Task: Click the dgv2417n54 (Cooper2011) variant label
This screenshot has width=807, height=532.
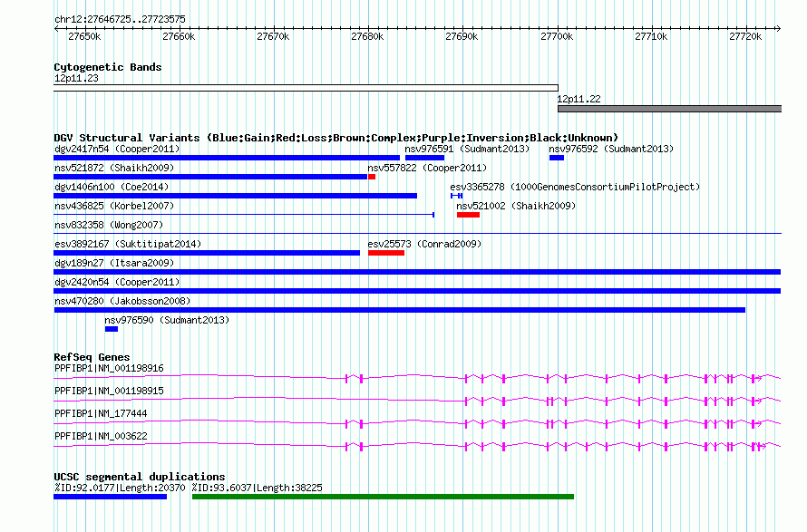Action: 117,149
